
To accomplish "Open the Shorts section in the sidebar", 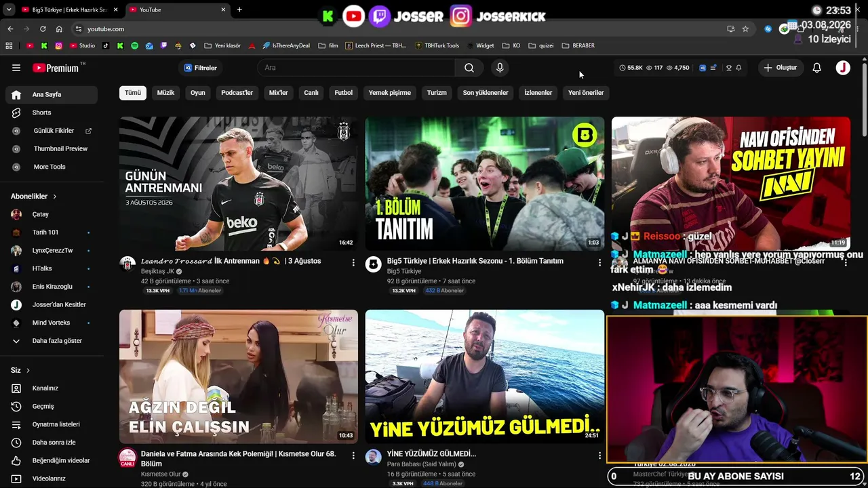I will (x=52, y=113).
